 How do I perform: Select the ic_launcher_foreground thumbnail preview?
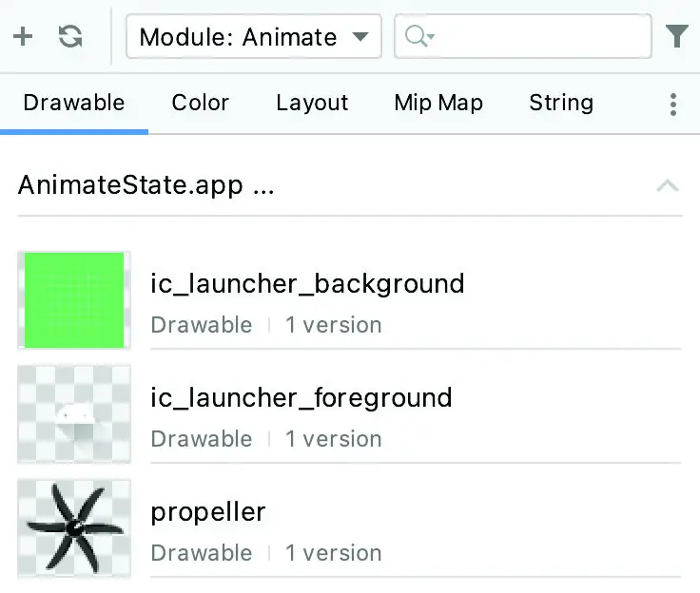(74, 414)
